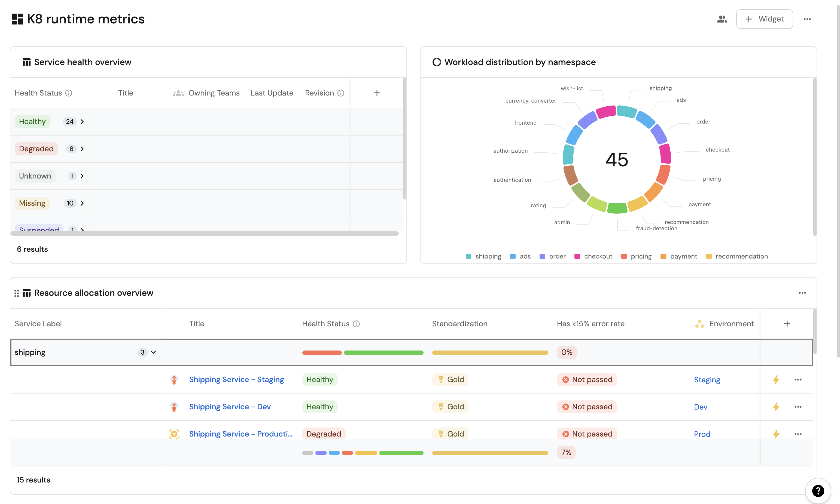Click the Revision column info icon
This screenshot has height=504, width=840.
(341, 93)
